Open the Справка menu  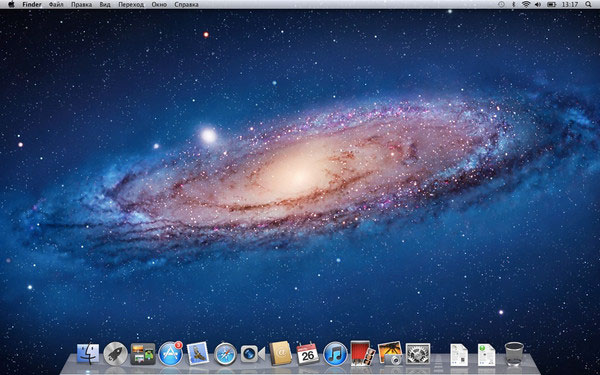coord(186,5)
